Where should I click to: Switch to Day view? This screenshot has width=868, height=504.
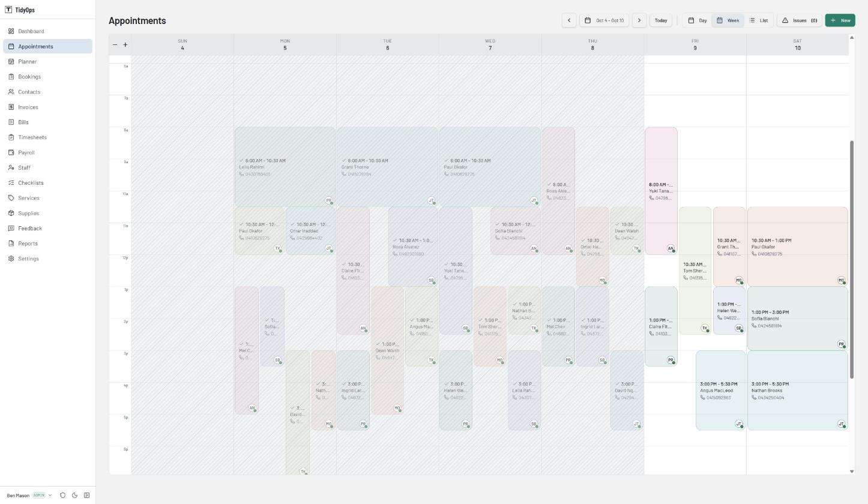click(698, 20)
